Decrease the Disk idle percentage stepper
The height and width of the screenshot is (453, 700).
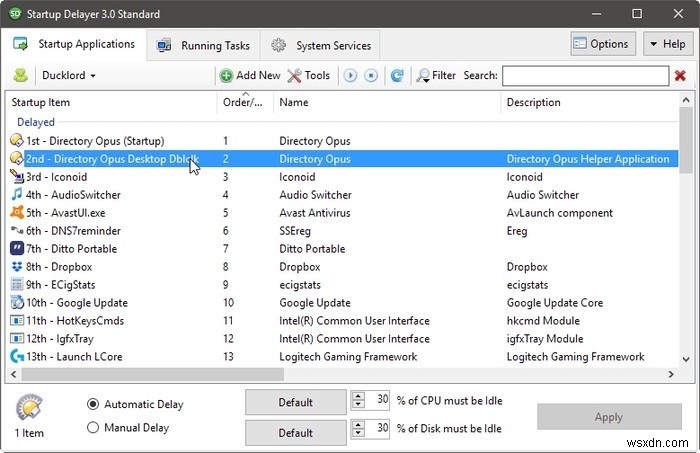pyautogui.click(x=358, y=433)
